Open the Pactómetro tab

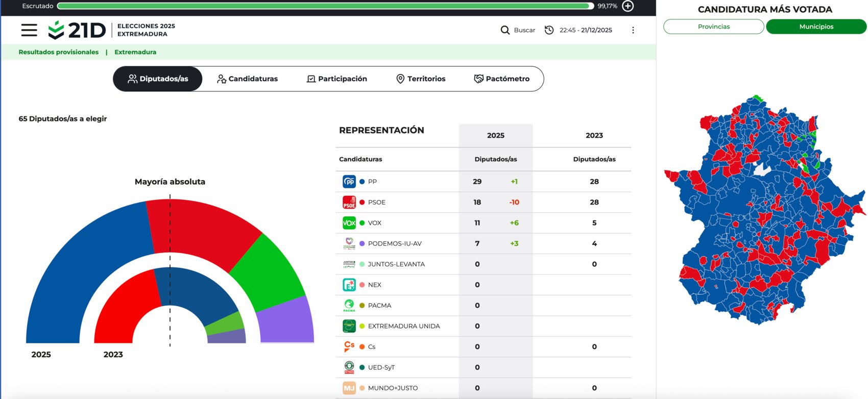[502, 79]
